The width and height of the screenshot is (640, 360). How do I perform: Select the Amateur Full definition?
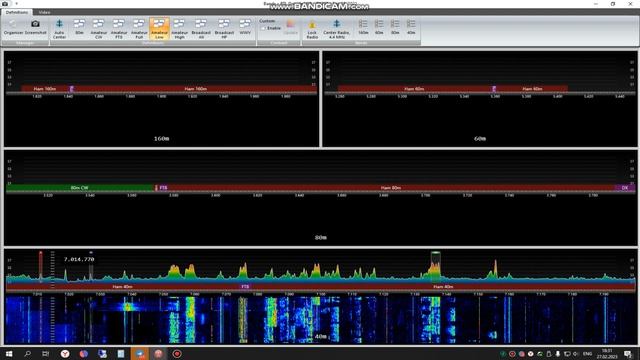[x=139, y=29]
